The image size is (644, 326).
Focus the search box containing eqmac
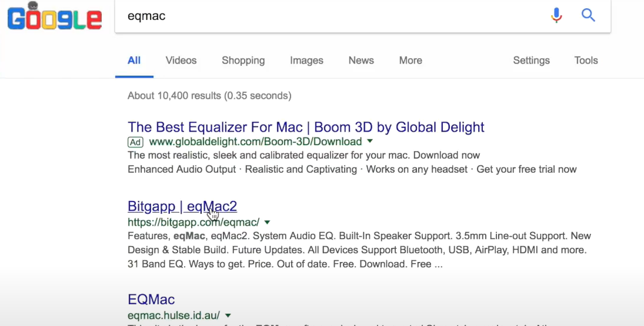(329, 16)
